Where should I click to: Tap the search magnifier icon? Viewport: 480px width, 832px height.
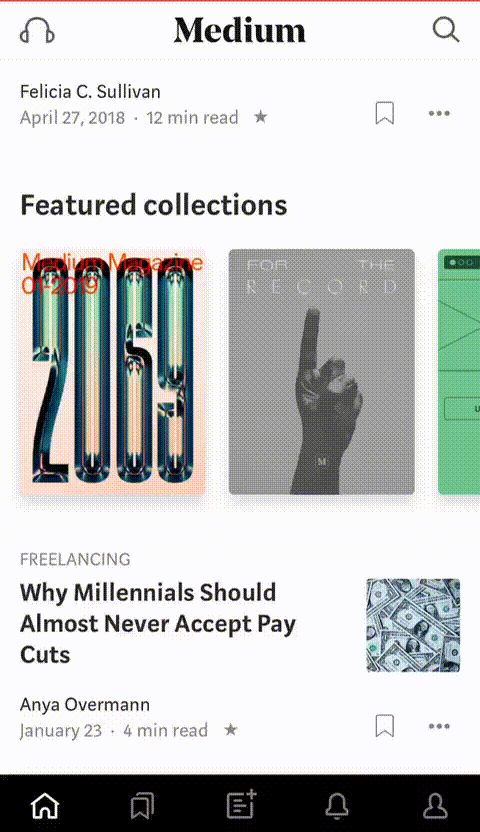click(x=446, y=30)
